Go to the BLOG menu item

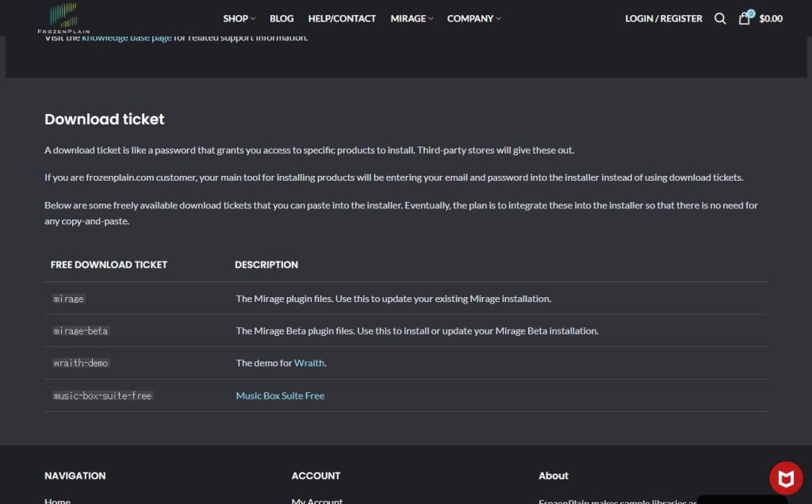[x=282, y=18]
